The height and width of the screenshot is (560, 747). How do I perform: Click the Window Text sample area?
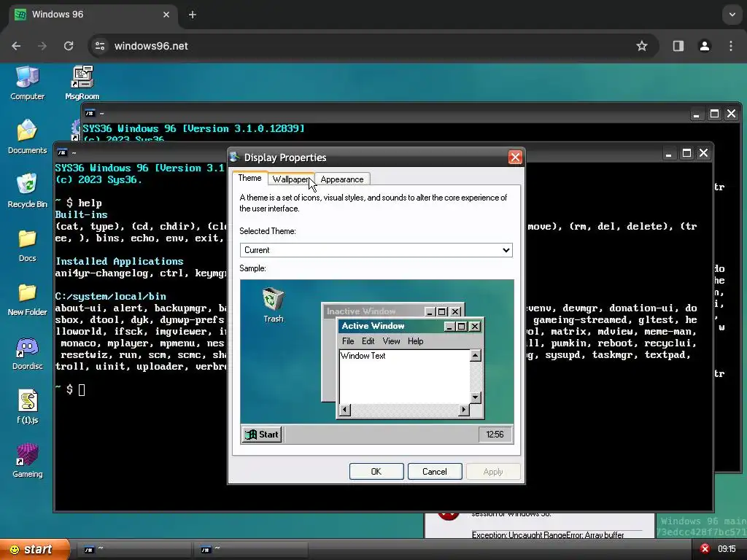point(404,376)
